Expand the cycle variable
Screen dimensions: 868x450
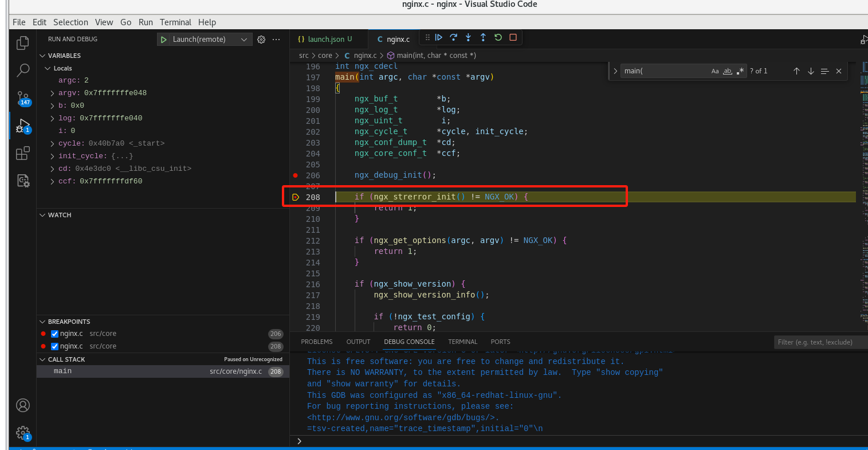point(53,143)
